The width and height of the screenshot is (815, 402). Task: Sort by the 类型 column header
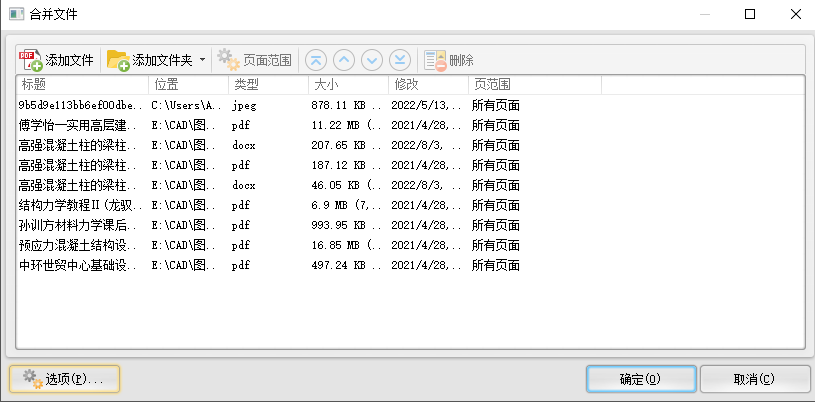[269, 85]
